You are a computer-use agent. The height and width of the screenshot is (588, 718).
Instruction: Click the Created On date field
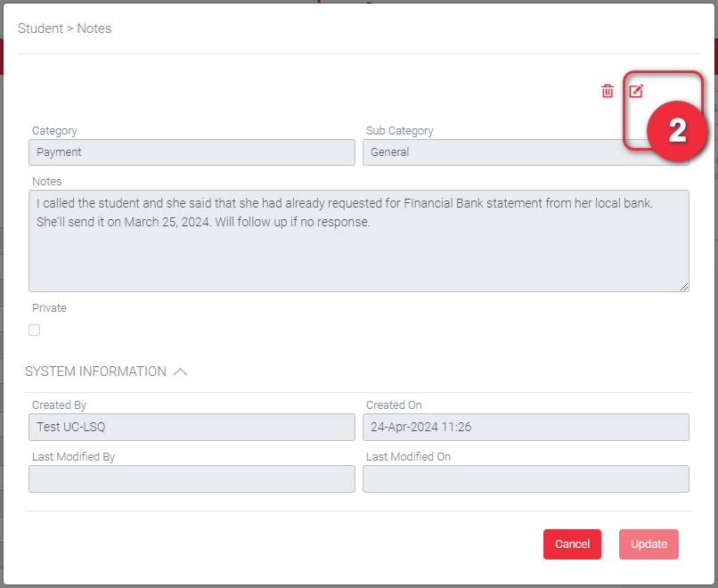526,428
